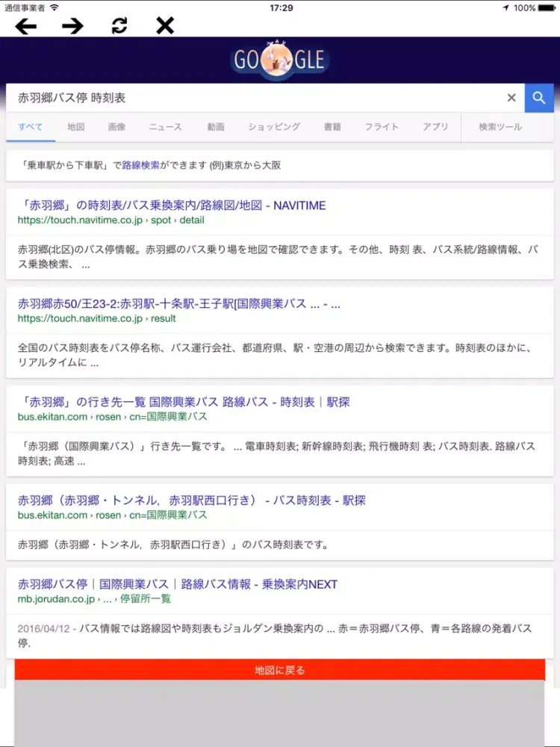Tap the Google doodle logo
560x747 pixels.
(x=280, y=60)
